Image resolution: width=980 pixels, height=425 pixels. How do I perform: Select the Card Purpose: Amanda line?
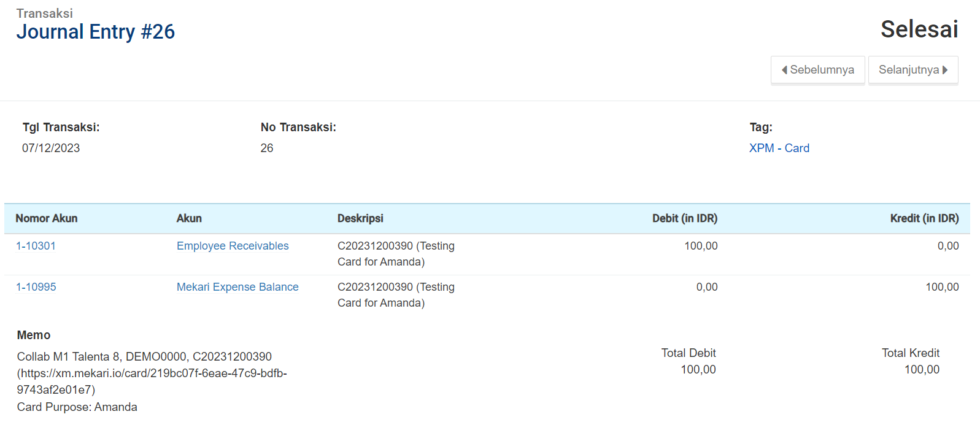[x=77, y=407]
